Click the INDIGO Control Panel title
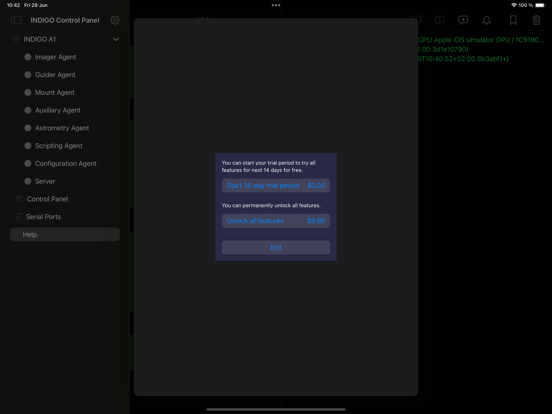552x414 pixels. click(65, 20)
